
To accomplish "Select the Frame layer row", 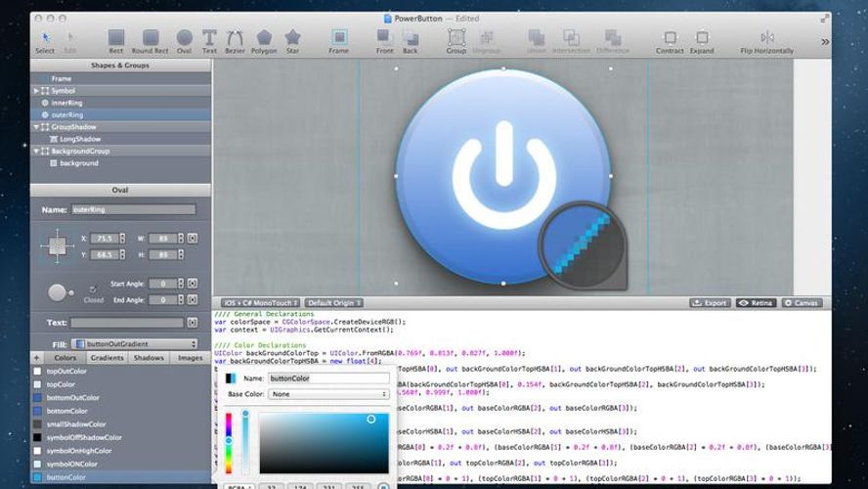I will 120,78.
